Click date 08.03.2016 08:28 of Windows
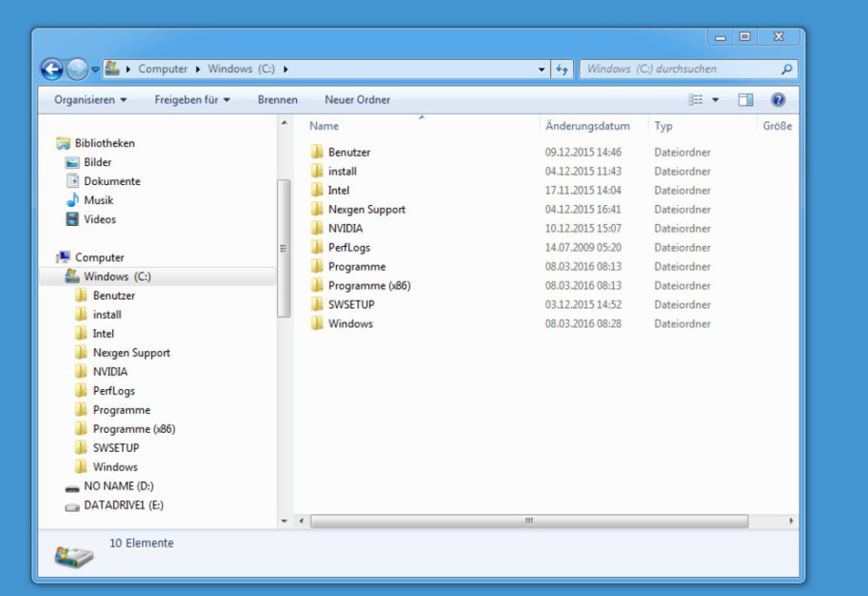 (x=582, y=324)
